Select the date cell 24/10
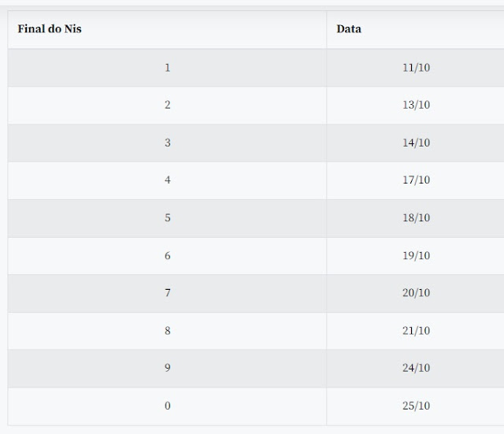Viewport: 504px width, 434px height. pos(415,369)
